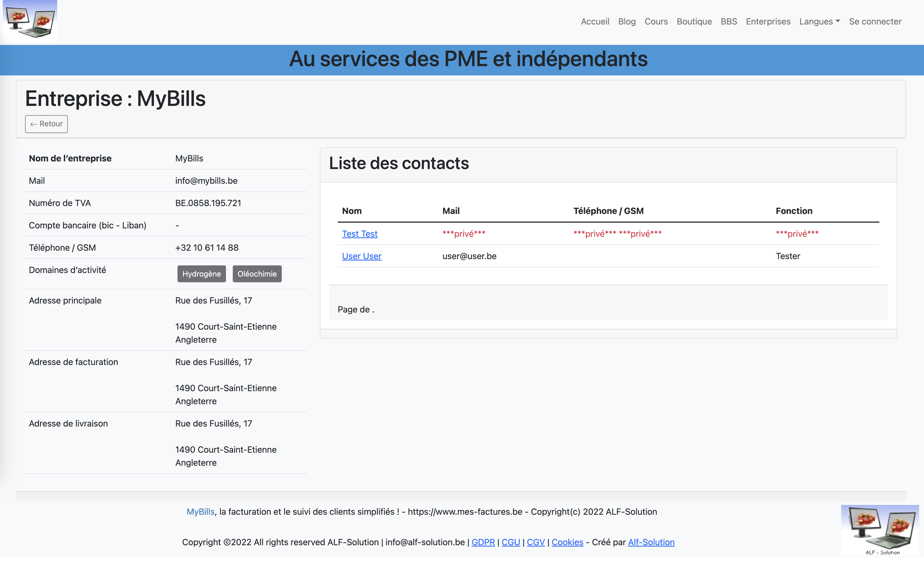Click the Nom column header

click(x=352, y=211)
